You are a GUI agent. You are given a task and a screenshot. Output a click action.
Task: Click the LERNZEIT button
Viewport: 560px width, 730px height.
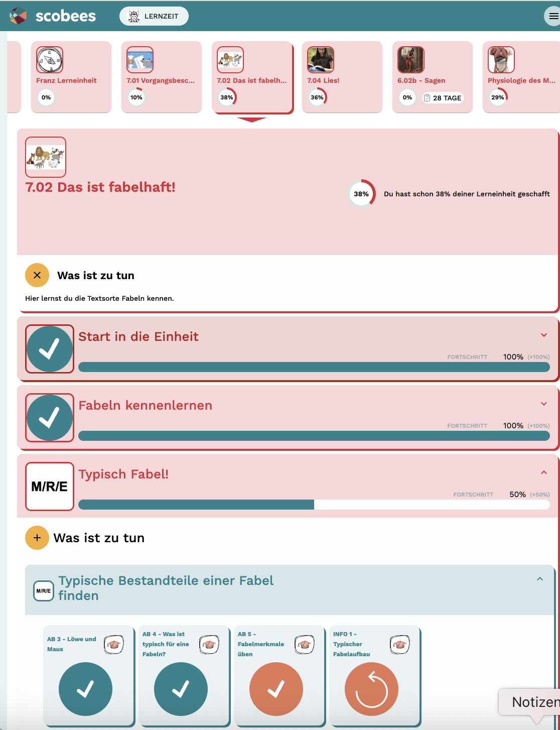pos(154,16)
